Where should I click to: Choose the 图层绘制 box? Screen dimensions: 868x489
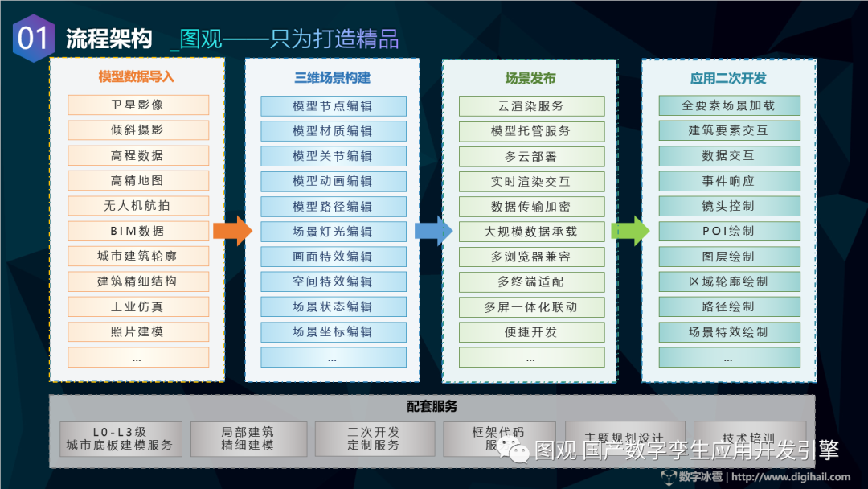click(x=729, y=257)
